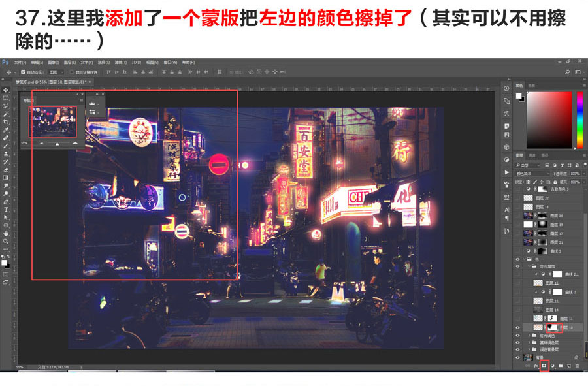Image resolution: width=588 pixels, height=386 pixels.
Task: Click the Delete layer trash icon
Action: point(577,366)
